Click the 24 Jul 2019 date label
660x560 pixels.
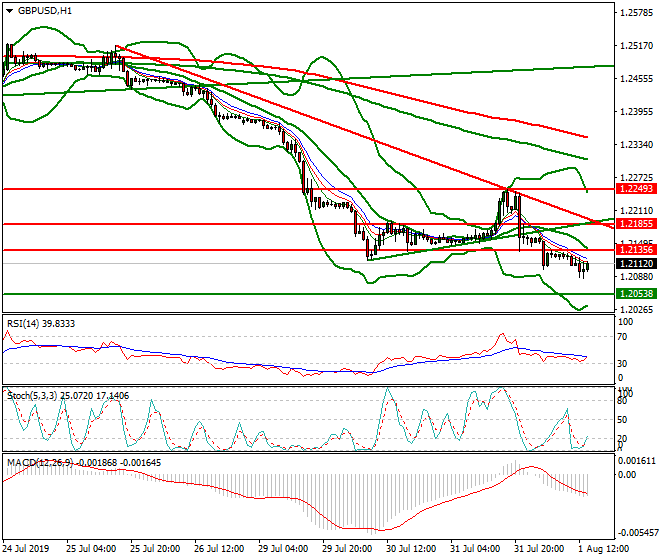[x=26, y=549]
